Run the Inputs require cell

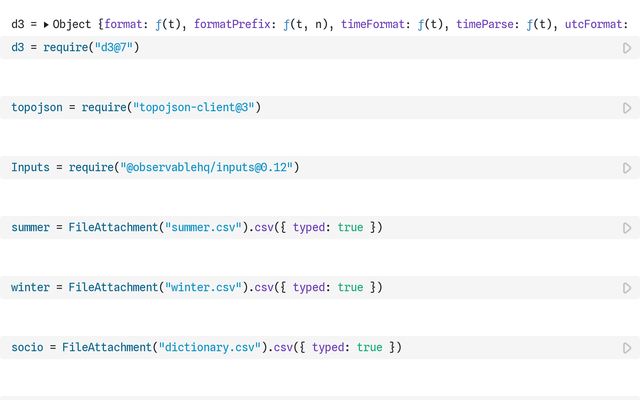(x=627, y=167)
